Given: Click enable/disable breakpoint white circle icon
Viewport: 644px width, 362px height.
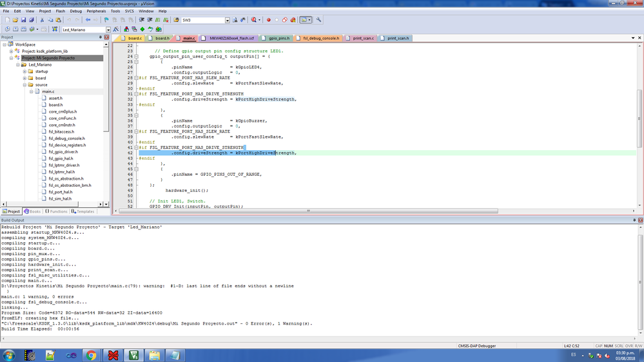Looking at the screenshot, I should point(277,20).
